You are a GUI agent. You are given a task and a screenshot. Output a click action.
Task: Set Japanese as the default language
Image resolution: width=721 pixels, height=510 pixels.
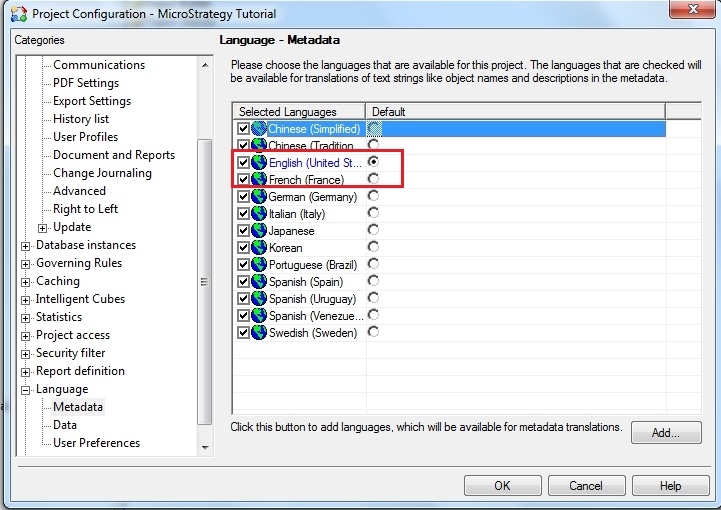coord(373,229)
